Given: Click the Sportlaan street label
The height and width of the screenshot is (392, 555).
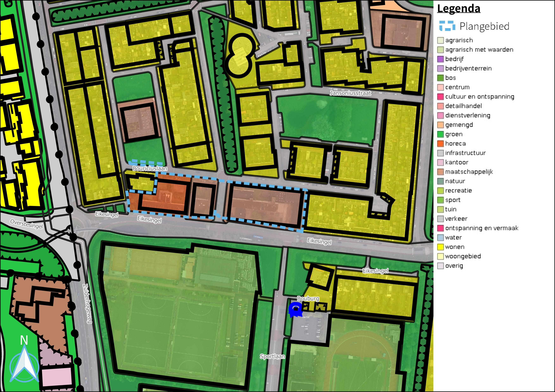Looking at the screenshot, I should 272,356.
